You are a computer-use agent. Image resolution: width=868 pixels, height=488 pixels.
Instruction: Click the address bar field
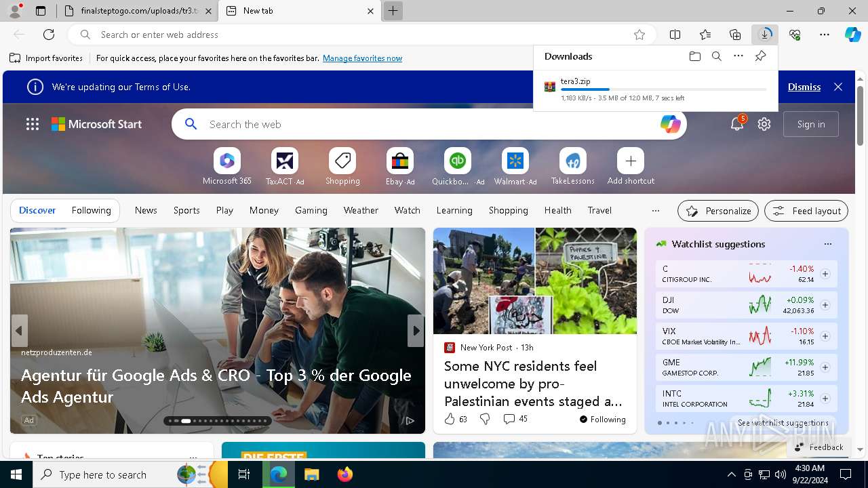point(363,35)
